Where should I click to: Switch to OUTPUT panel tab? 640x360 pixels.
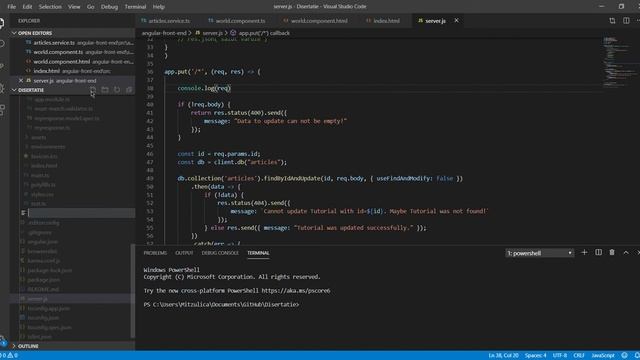(x=184, y=253)
